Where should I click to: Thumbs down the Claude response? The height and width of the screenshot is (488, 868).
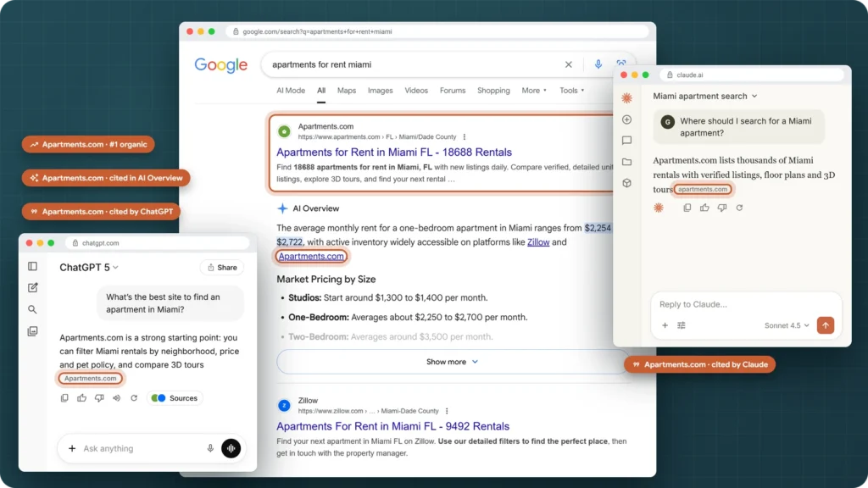click(x=722, y=208)
